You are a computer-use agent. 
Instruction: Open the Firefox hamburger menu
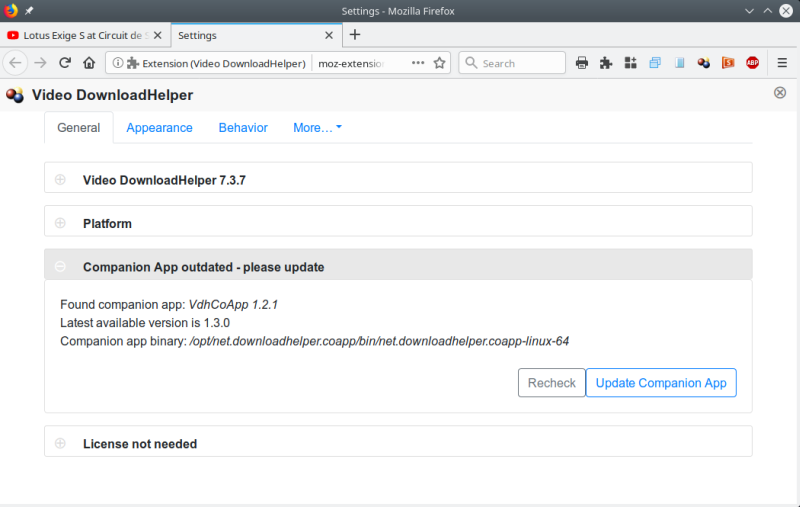coord(782,63)
